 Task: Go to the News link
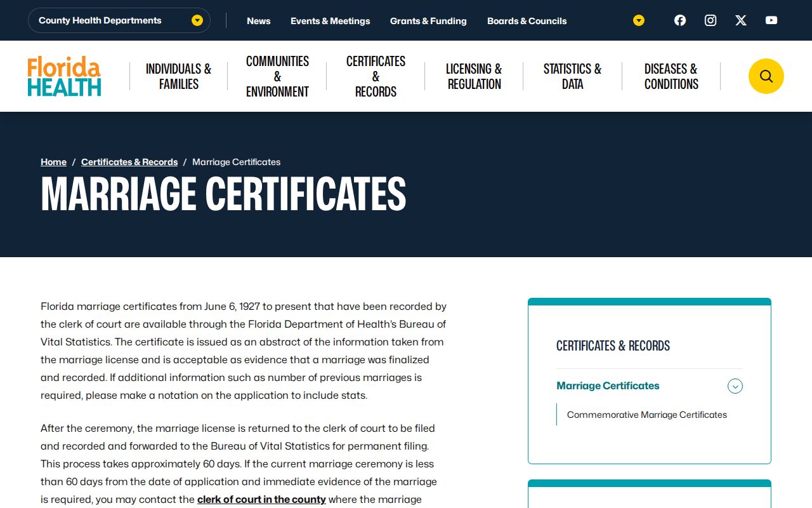pyautogui.click(x=259, y=21)
